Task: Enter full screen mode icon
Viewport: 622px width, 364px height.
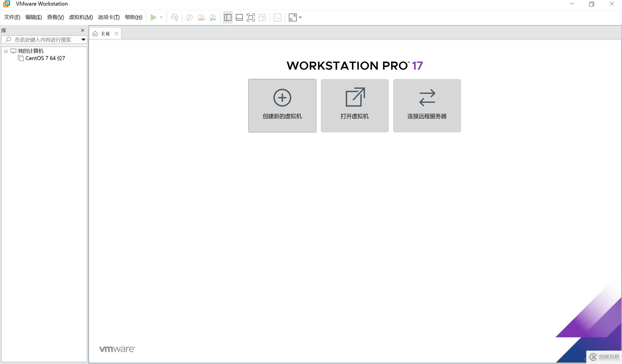Action: click(251, 17)
